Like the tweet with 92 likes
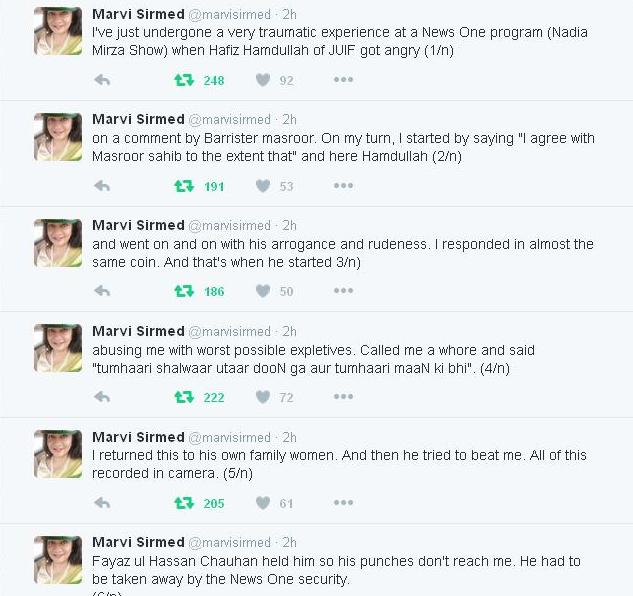 (x=263, y=80)
